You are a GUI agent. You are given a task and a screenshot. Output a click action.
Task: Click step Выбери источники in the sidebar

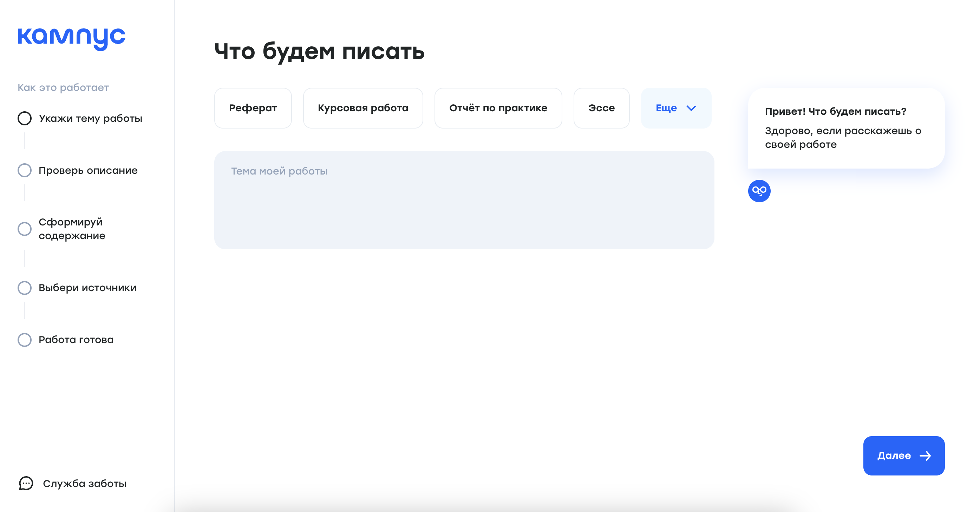[x=87, y=288]
